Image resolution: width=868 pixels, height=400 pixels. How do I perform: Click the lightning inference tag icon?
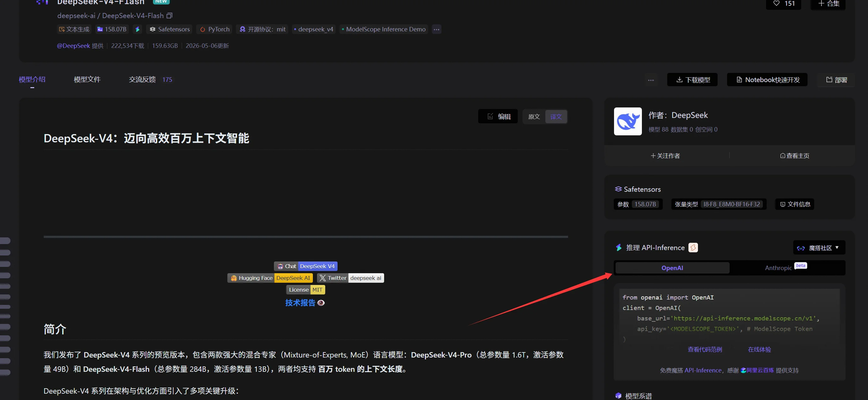click(137, 29)
